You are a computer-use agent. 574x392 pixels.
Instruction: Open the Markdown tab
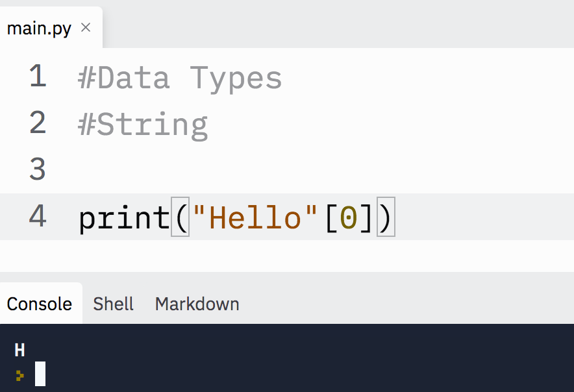pos(197,304)
